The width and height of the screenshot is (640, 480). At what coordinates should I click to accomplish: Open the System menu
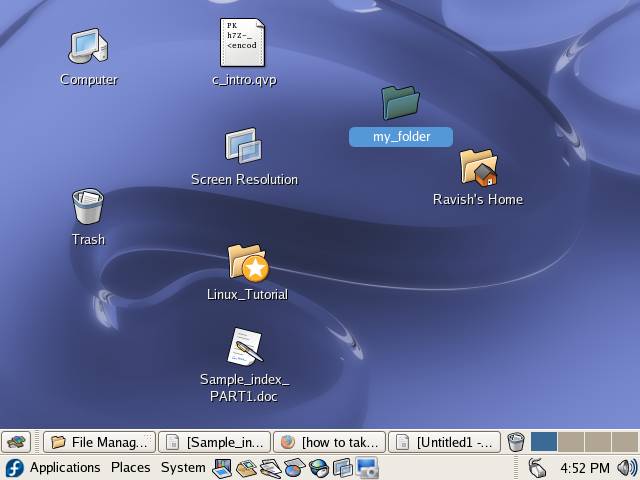(x=183, y=467)
